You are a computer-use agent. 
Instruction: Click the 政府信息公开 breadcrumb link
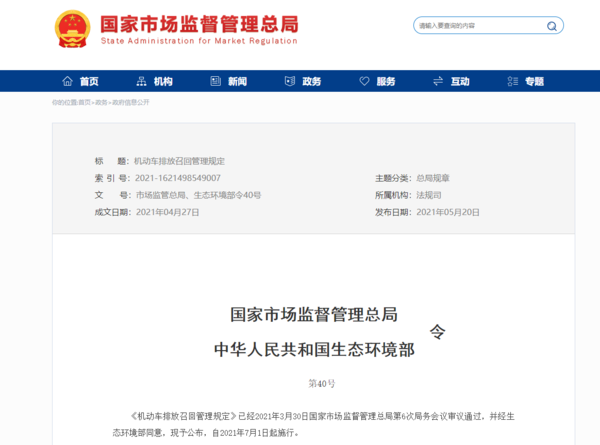pos(130,102)
